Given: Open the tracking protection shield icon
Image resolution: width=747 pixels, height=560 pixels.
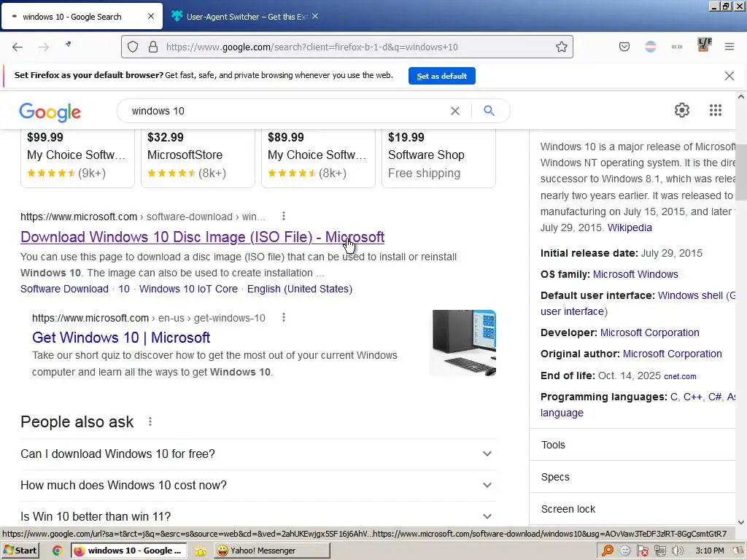Looking at the screenshot, I should point(133,47).
